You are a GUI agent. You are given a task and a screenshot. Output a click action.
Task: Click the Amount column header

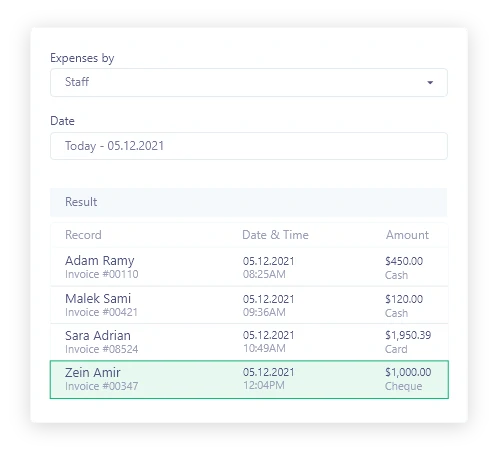(x=407, y=235)
